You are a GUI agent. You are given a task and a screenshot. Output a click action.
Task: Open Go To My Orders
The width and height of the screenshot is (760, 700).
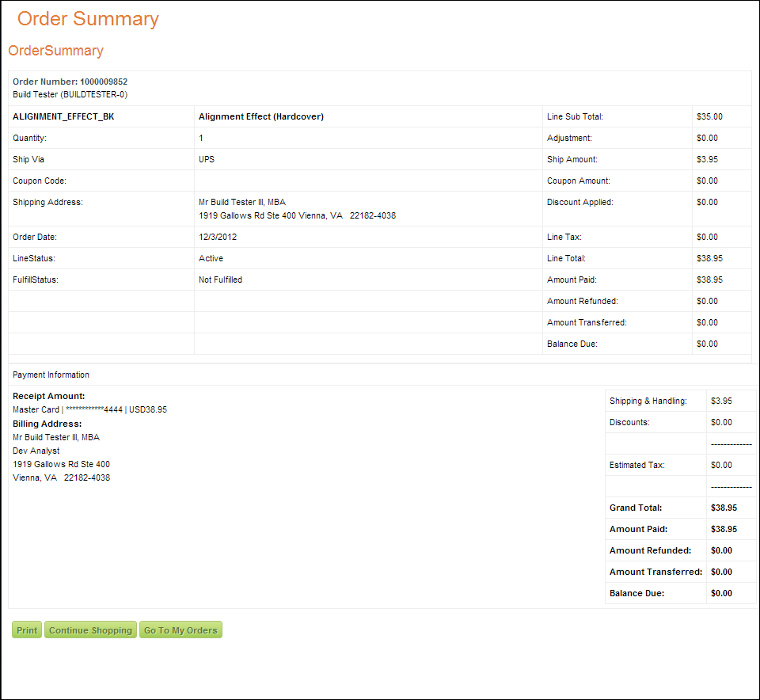click(x=180, y=630)
